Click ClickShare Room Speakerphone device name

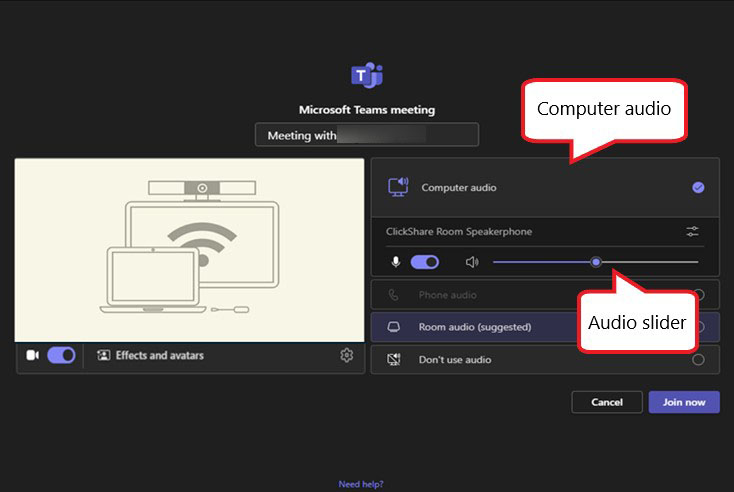[459, 231]
